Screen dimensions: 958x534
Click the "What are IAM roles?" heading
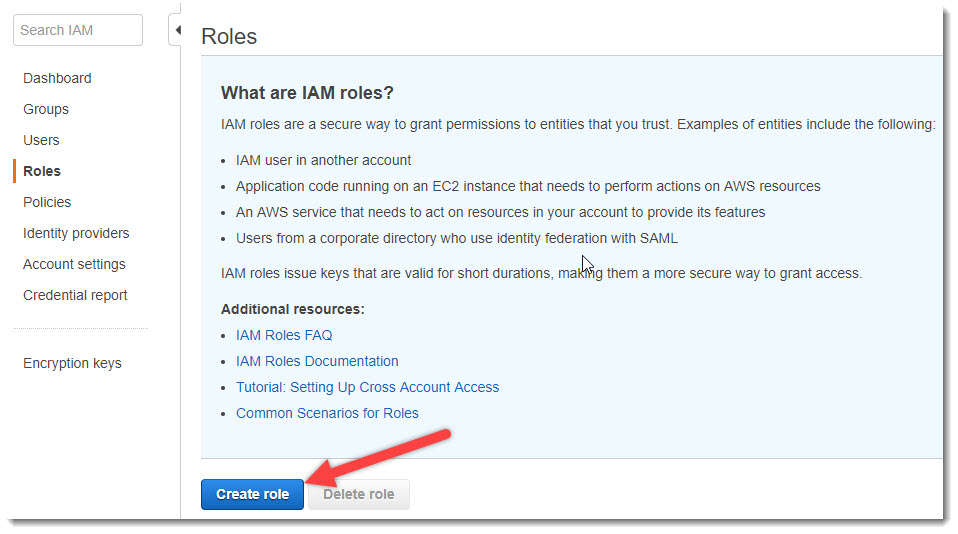[x=307, y=93]
